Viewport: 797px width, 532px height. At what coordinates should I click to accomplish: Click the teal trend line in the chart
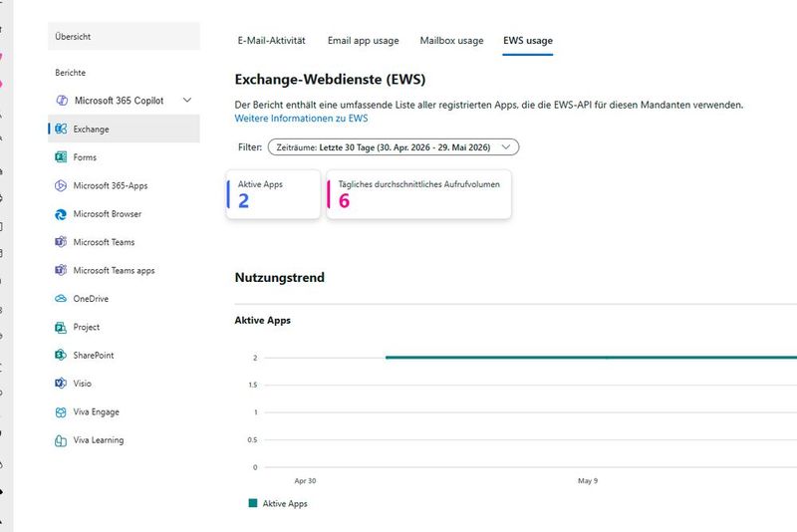[591, 358]
